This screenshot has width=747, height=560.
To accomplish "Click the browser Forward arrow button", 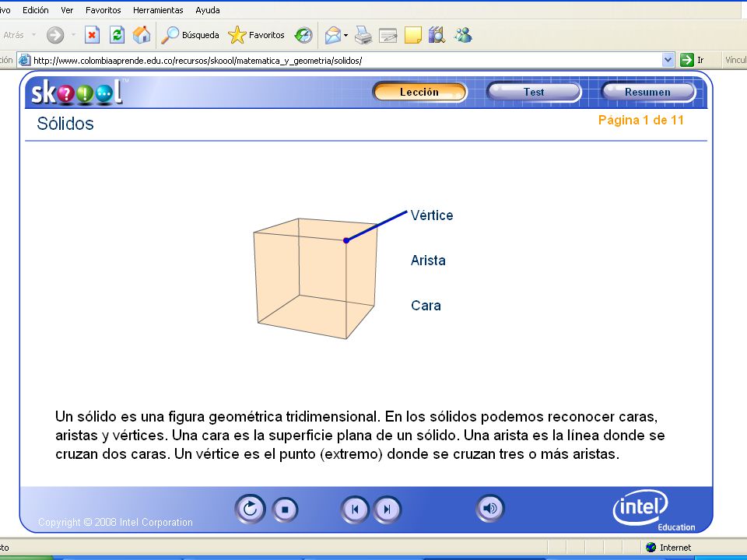I will click(55, 35).
